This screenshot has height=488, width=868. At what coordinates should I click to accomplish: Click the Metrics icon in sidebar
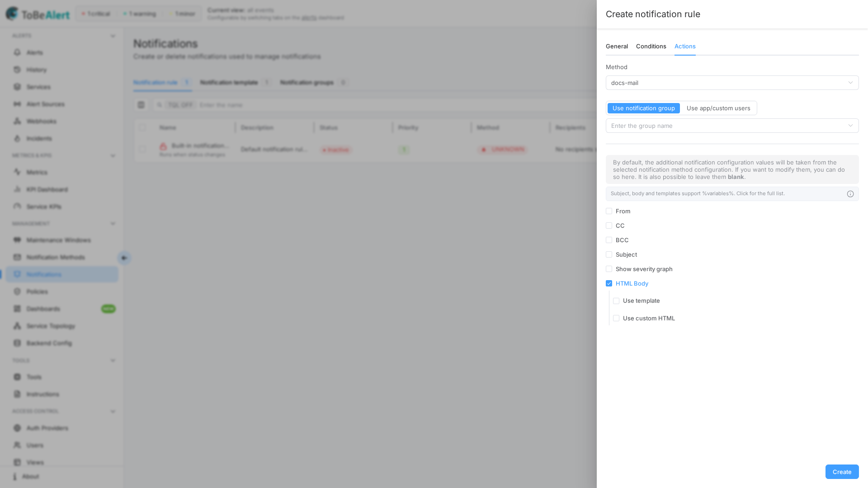(x=17, y=172)
